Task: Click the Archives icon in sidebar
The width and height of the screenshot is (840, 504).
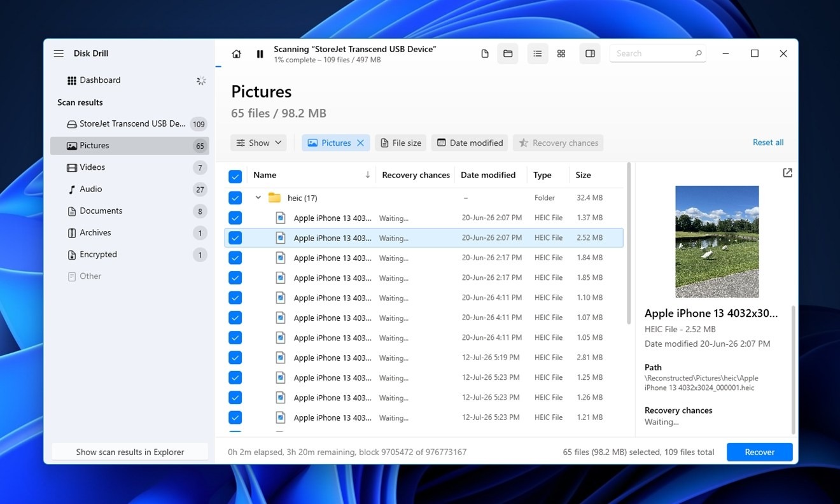Action: pos(72,233)
